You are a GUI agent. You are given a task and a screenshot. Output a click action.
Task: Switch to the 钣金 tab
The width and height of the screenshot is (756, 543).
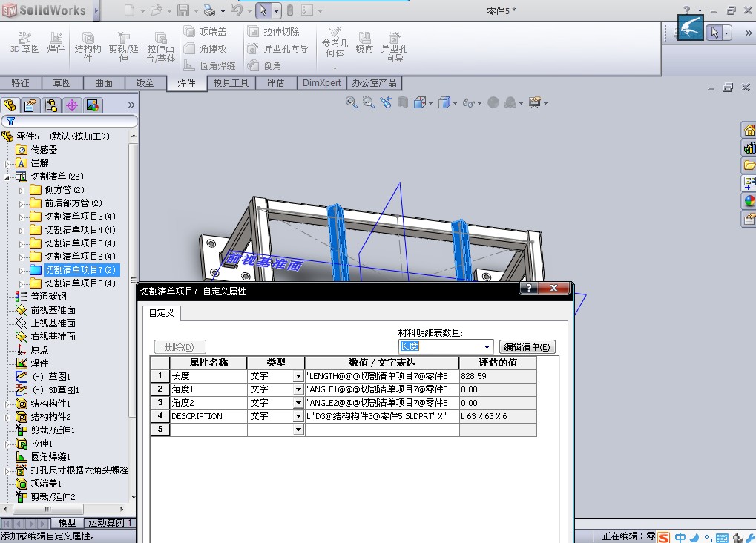coord(145,83)
